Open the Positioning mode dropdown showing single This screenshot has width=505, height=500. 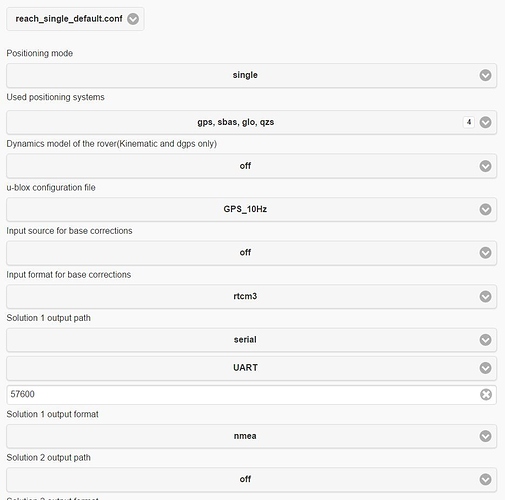(x=251, y=75)
